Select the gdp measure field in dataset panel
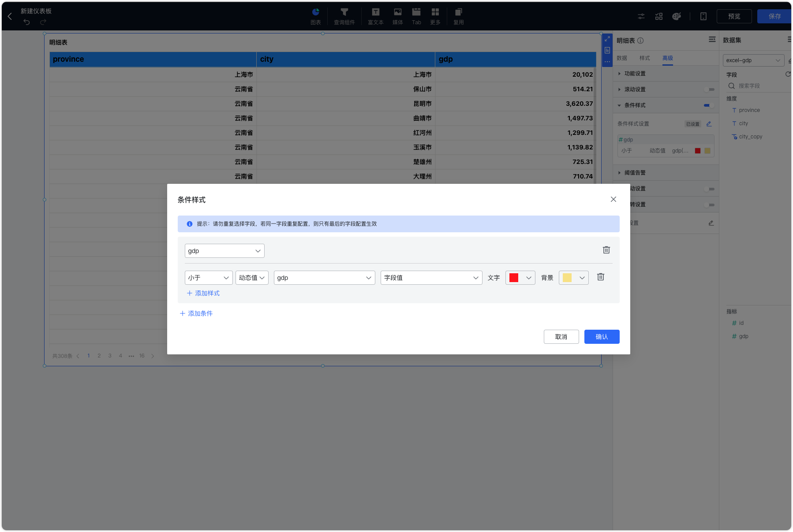 click(x=744, y=336)
